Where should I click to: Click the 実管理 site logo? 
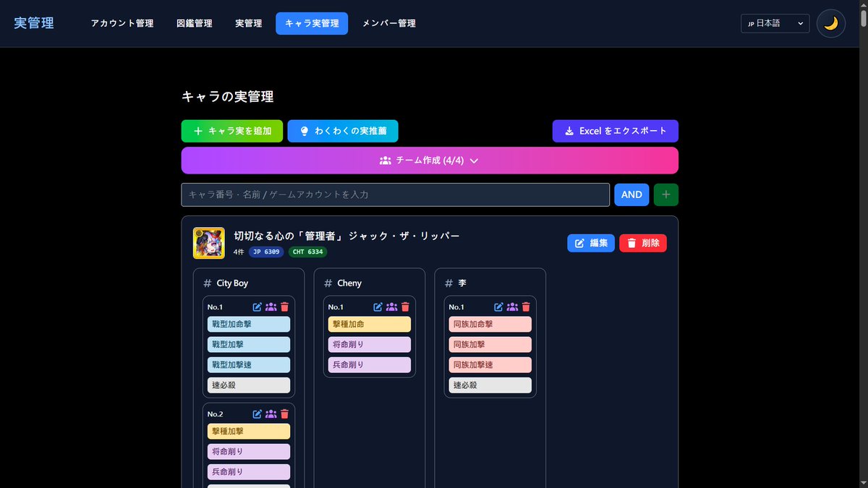tap(34, 23)
